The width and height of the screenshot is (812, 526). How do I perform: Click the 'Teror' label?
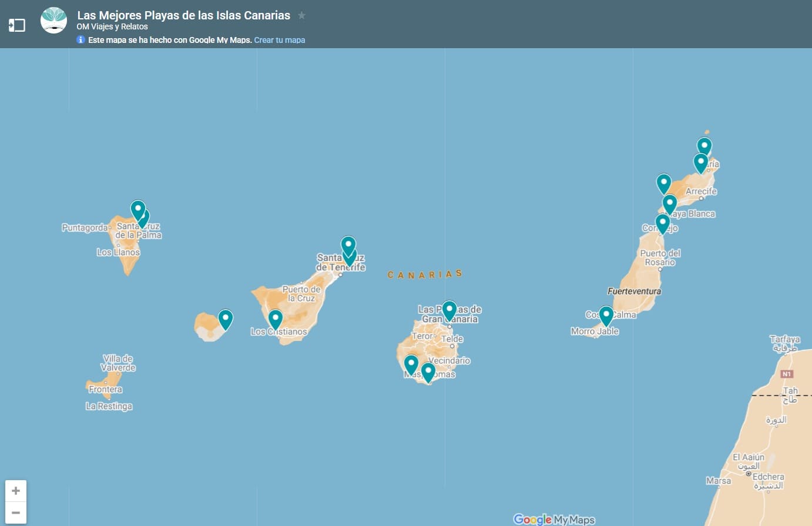pyautogui.click(x=421, y=336)
